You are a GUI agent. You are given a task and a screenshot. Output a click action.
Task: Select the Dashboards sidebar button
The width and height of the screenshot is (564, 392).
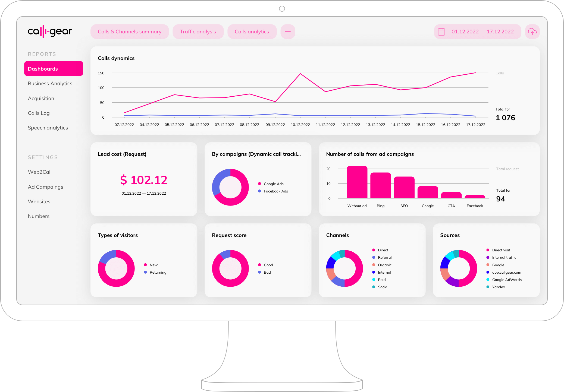[x=54, y=69]
